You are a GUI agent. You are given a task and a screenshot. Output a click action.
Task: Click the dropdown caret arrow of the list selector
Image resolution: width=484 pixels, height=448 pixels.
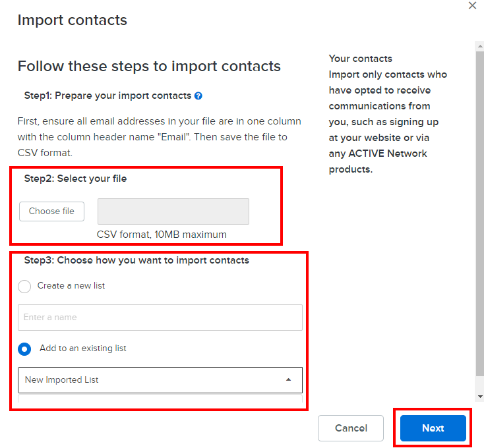pyautogui.click(x=288, y=380)
